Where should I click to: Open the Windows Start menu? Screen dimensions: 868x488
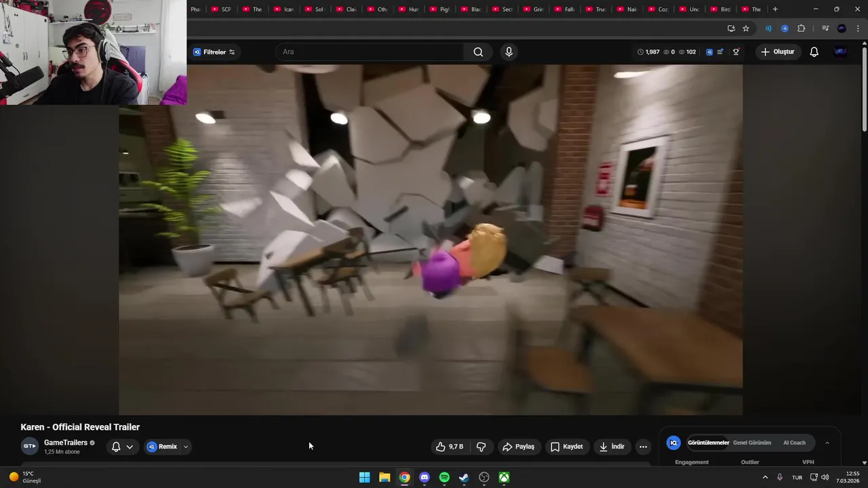tap(364, 477)
